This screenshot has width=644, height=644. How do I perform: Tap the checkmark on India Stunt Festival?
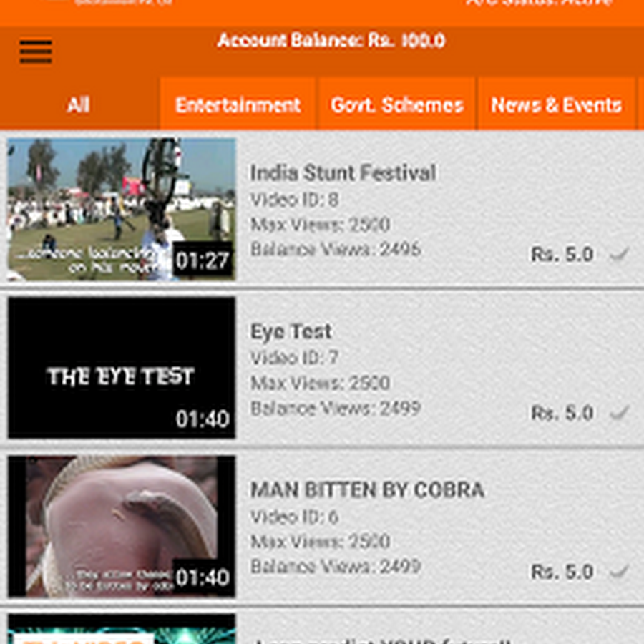tap(619, 254)
